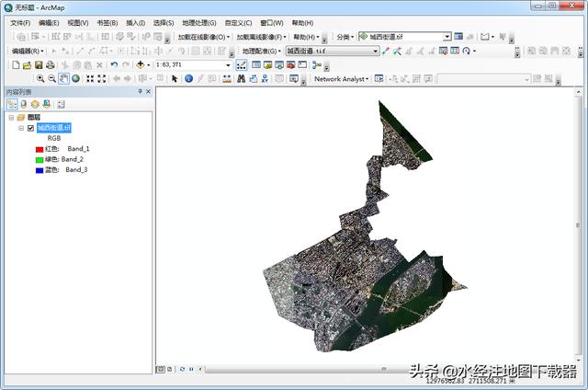The width and height of the screenshot is (588, 390).
Task: Open the Image Classification training sample manager icon
Action: coord(458,37)
